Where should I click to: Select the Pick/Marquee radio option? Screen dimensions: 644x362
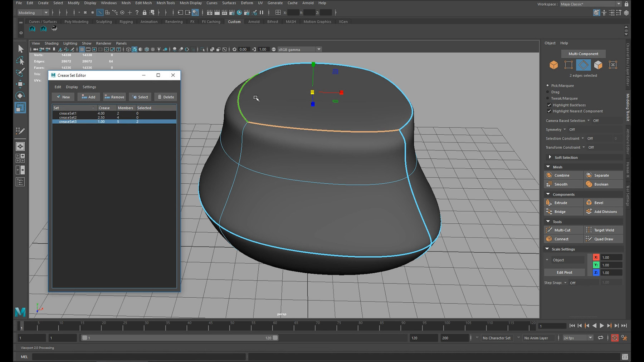tap(547, 85)
